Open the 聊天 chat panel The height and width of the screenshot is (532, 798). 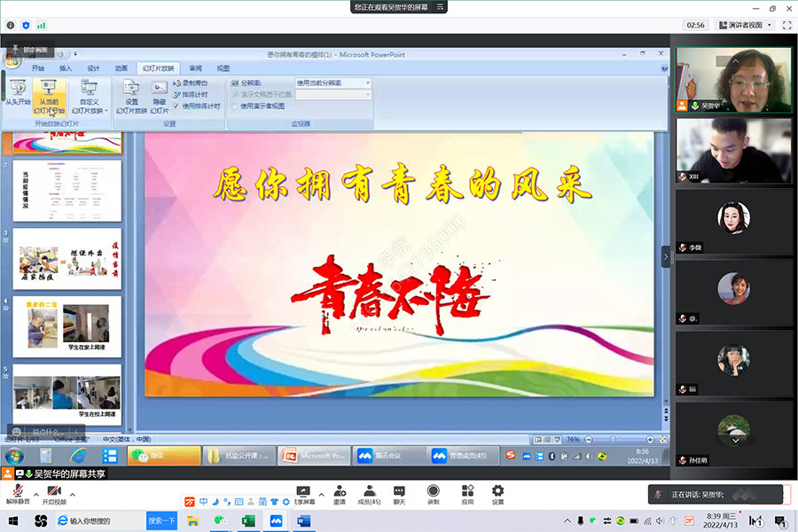point(399,491)
